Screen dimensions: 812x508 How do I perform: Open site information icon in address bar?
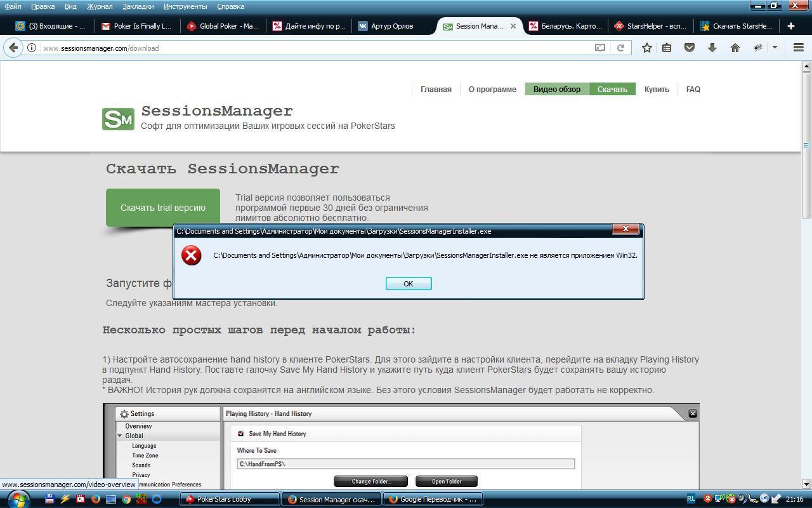pyautogui.click(x=31, y=48)
